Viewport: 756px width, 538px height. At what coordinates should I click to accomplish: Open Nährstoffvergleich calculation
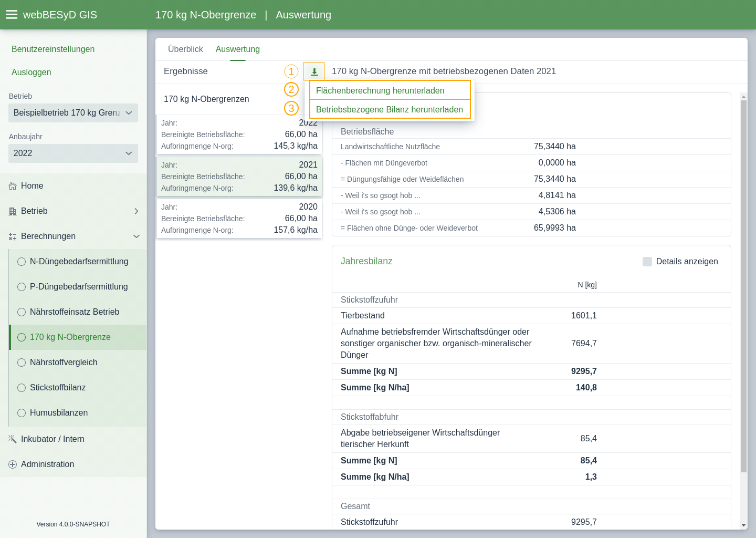tap(78, 363)
